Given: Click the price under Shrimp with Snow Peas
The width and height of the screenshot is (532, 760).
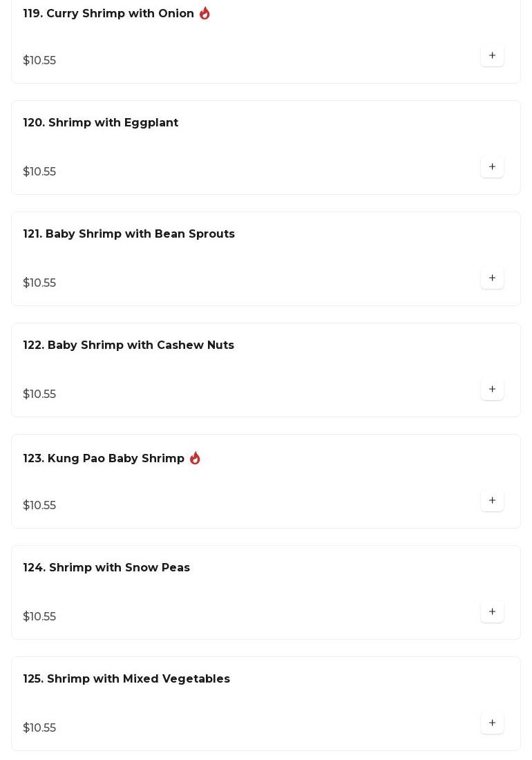Looking at the screenshot, I should point(39,617).
